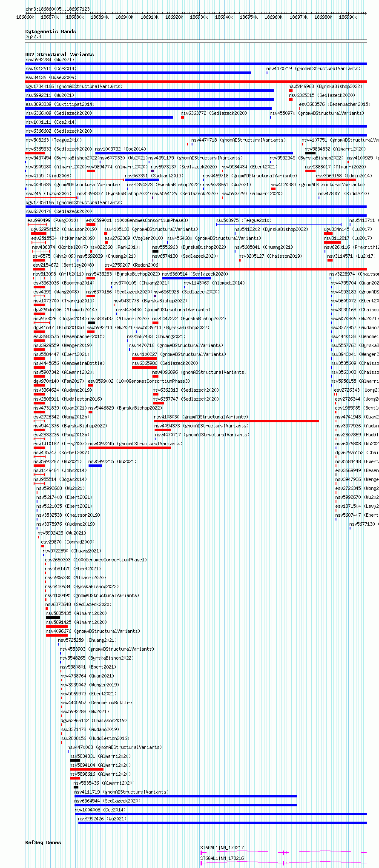Click the chr3:186860005..186997123 region label

pos(57,9)
